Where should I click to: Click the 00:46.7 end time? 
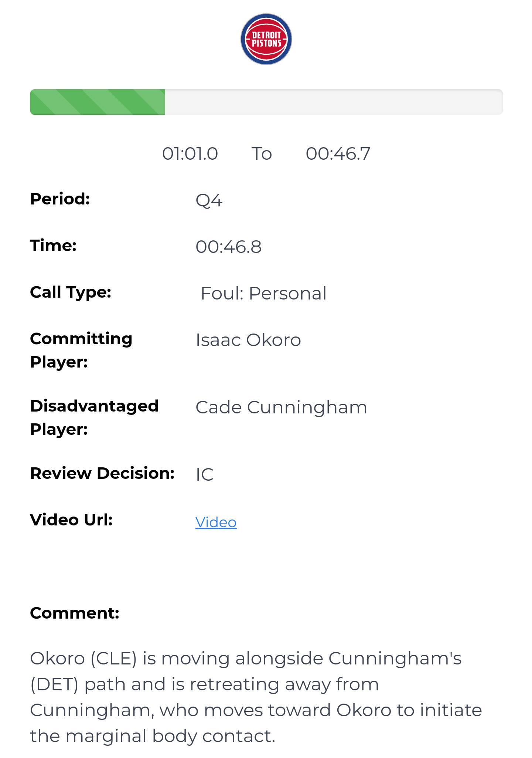pos(338,153)
